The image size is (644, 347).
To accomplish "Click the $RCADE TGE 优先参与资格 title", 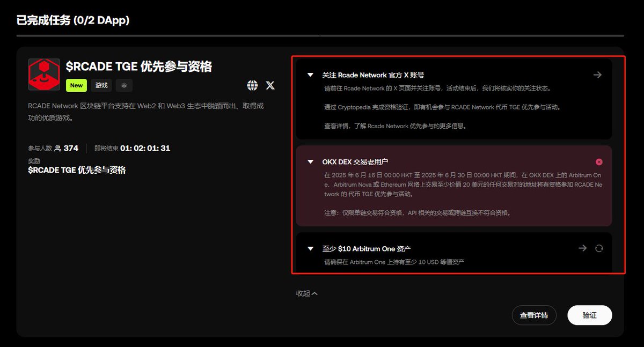I will 139,67.
